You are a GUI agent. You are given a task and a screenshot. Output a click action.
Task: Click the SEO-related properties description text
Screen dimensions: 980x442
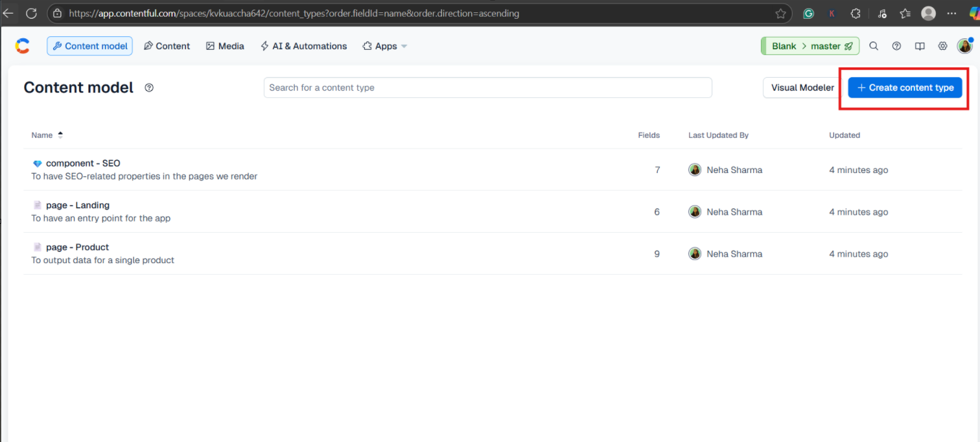tap(144, 176)
